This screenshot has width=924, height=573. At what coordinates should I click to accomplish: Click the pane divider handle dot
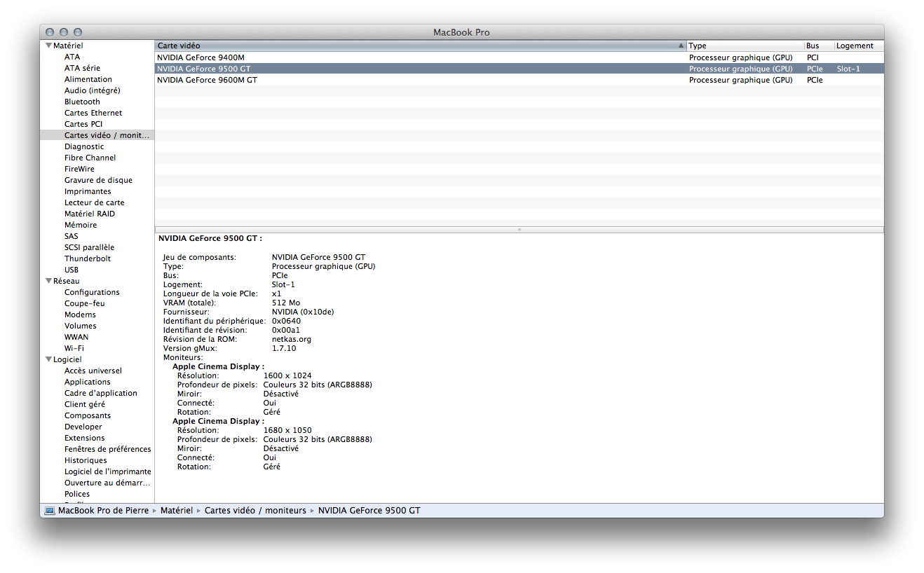519,229
